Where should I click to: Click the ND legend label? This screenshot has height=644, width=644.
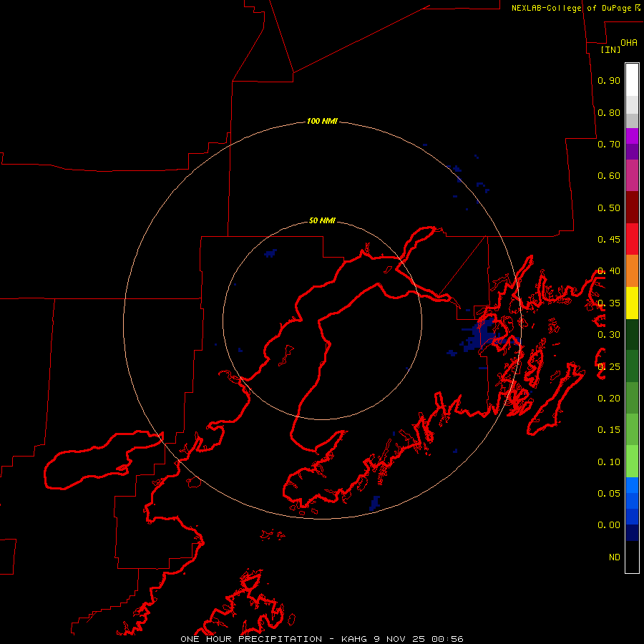615,557
